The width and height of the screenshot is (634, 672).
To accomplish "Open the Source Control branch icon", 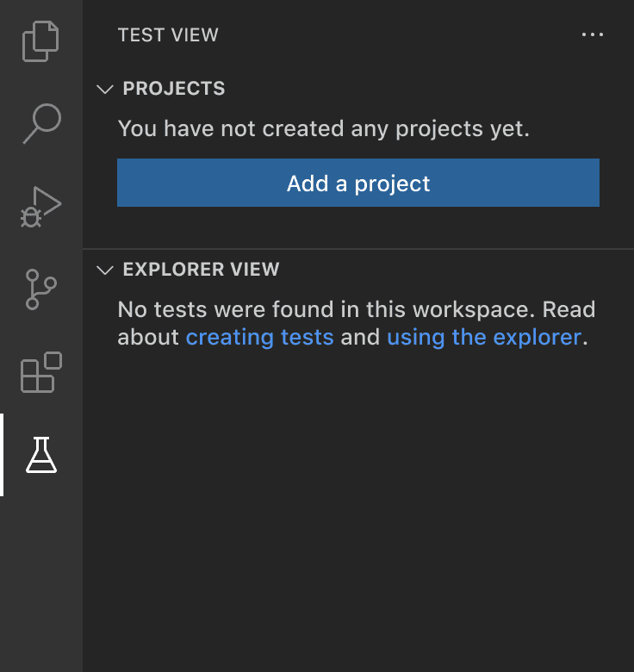I will (40, 289).
